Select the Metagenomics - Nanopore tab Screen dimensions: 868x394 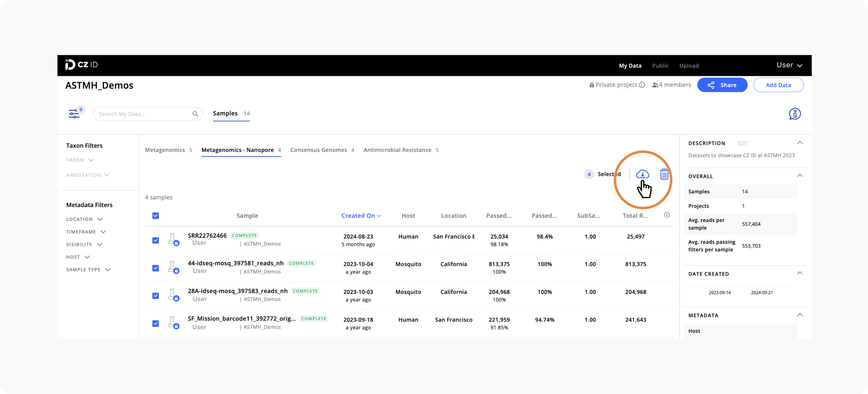pos(241,150)
